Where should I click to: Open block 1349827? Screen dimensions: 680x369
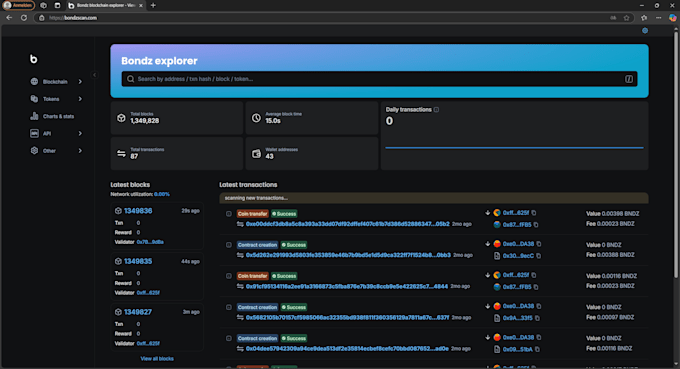(138, 312)
